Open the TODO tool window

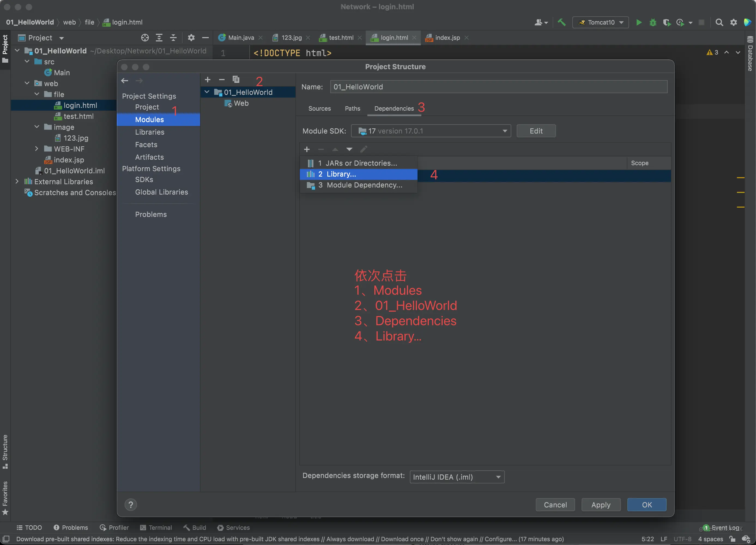(29, 527)
